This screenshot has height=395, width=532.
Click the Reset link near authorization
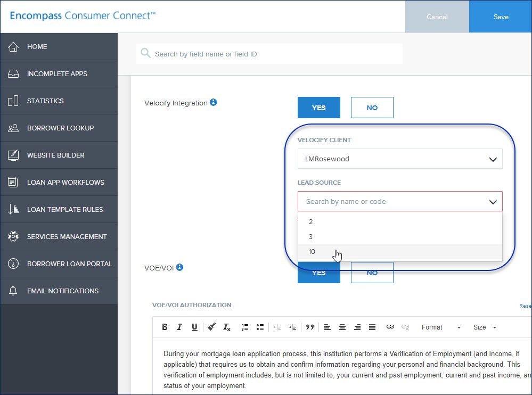pos(525,306)
